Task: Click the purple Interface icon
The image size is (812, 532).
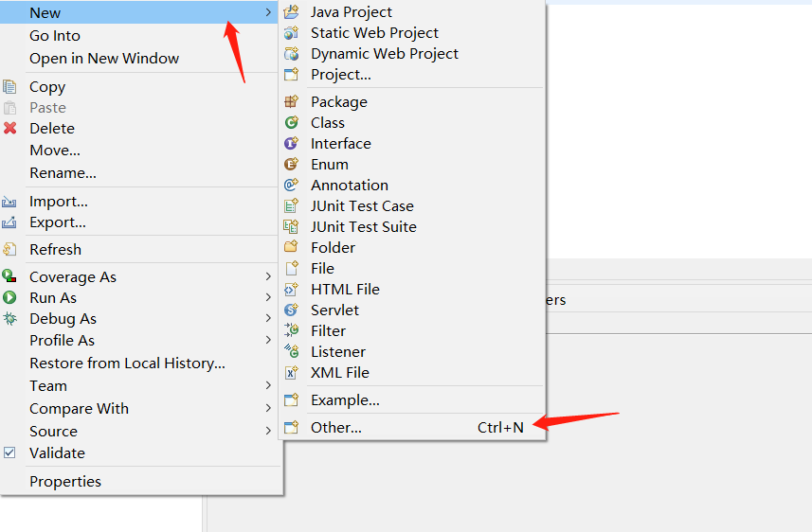Action: tap(292, 143)
